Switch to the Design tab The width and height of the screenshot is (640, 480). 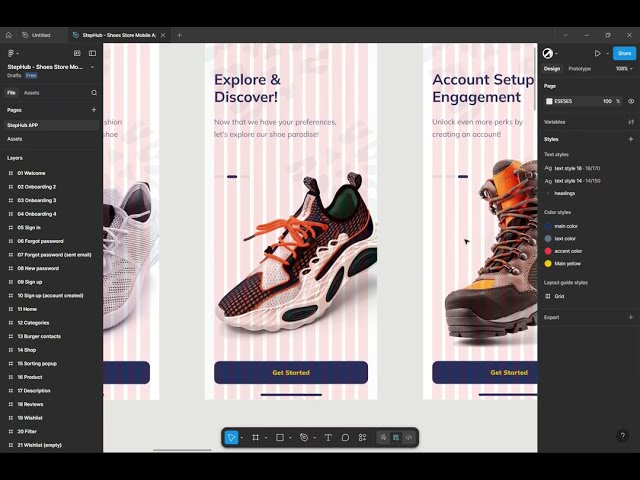click(x=552, y=69)
